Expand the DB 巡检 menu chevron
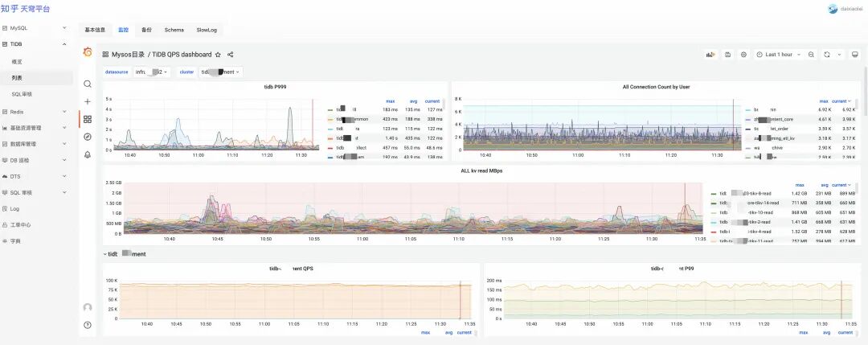868x345 pixels. (x=64, y=160)
